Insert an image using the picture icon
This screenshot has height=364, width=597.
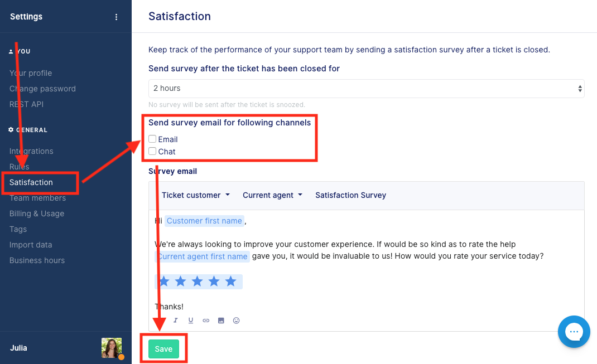tap(221, 321)
